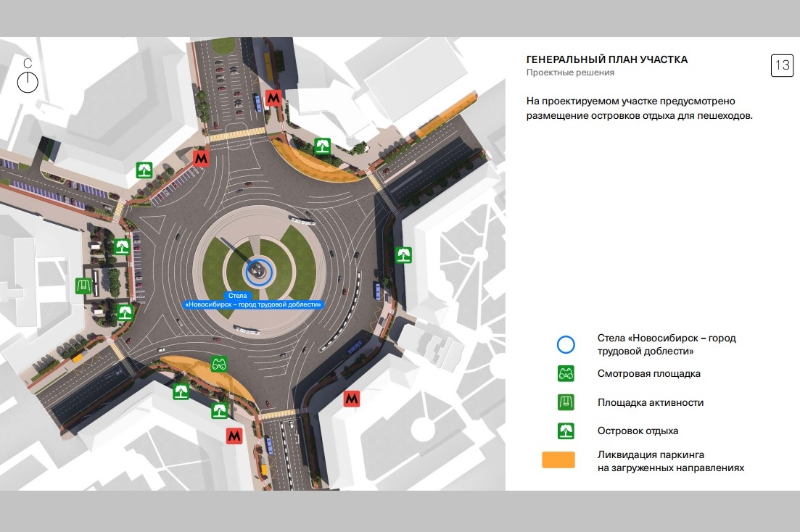Click the heading «ГЕНЕРАЛЬНЫЙ ПЛАН УЧАСТКА»
This screenshot has width=800, height=532.
(606, 60)
